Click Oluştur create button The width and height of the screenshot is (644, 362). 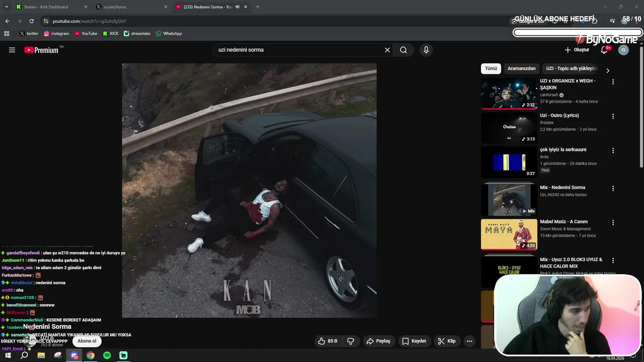coord(577,50)
